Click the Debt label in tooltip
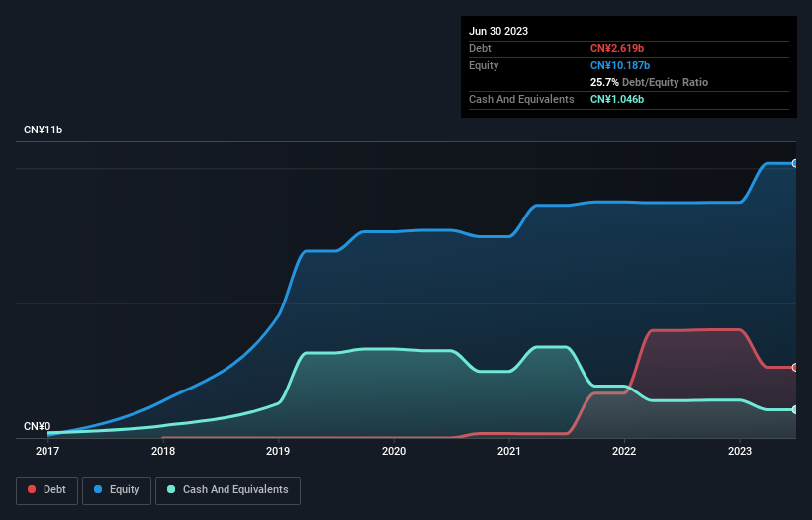 click(480, 48)
